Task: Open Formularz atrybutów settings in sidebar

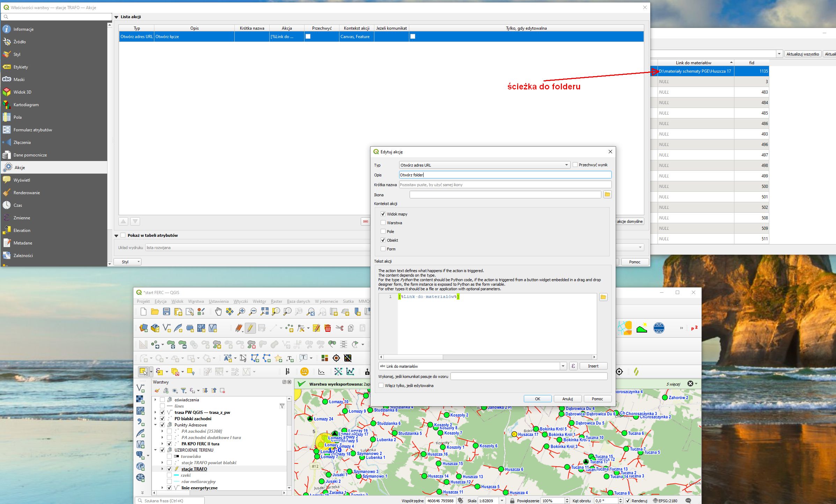Action: (32, 130)
